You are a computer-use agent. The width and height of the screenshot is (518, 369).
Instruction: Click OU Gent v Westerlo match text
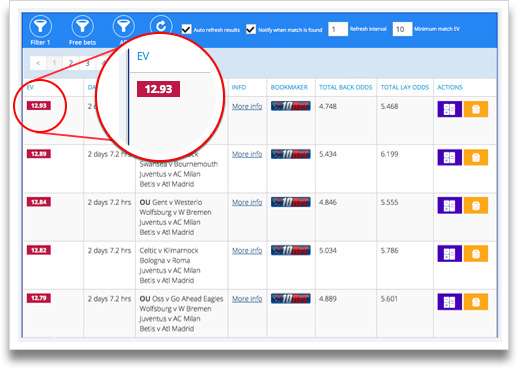171,202
